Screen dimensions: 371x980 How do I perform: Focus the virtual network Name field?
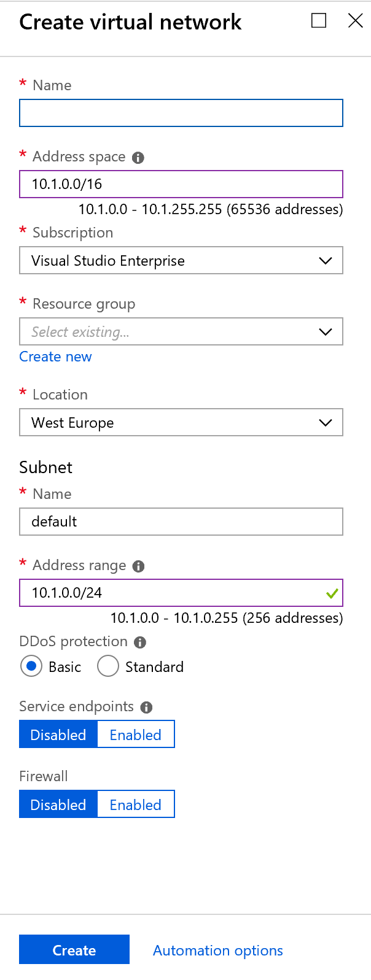click(x=181, y=114)
